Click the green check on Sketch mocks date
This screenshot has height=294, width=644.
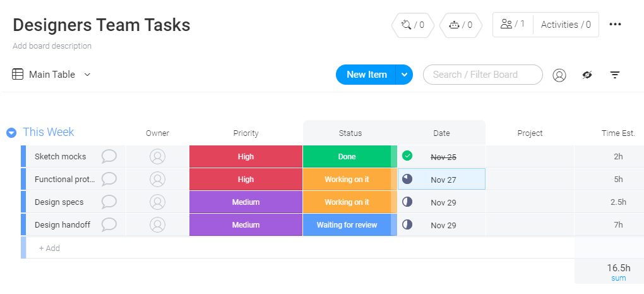(407, 156)
